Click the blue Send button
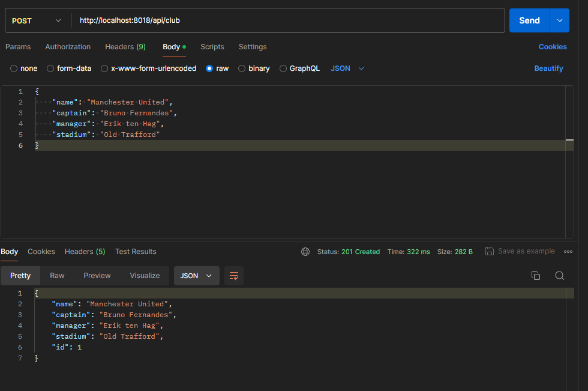Viewport: 588px width, 391px height. tap(529, 20)
